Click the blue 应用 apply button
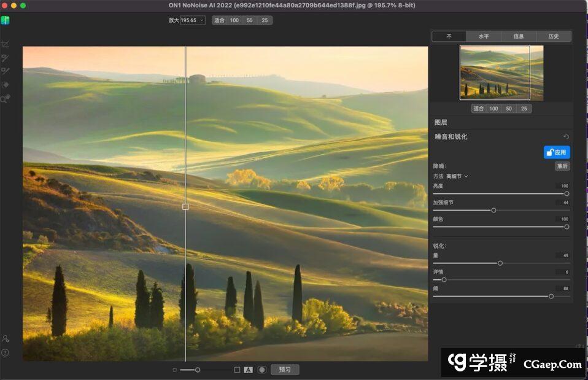This screenshot has width=588, height=380. point(557,152)
